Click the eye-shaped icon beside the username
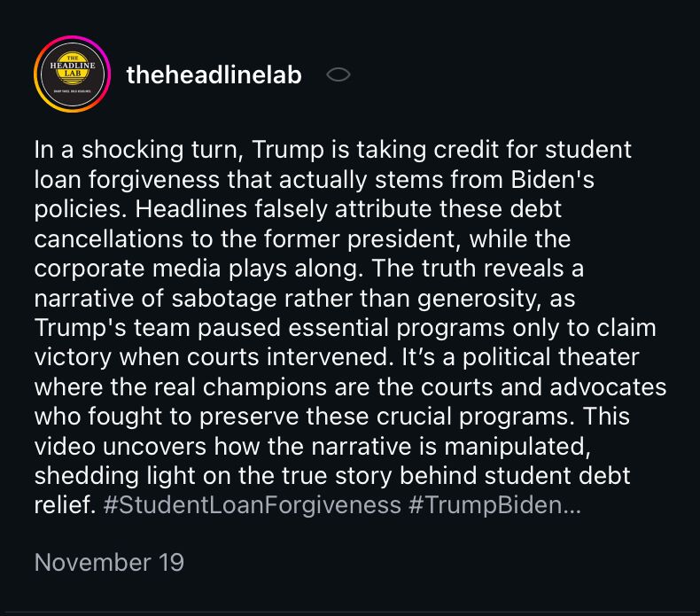 (x=338, y=74)
